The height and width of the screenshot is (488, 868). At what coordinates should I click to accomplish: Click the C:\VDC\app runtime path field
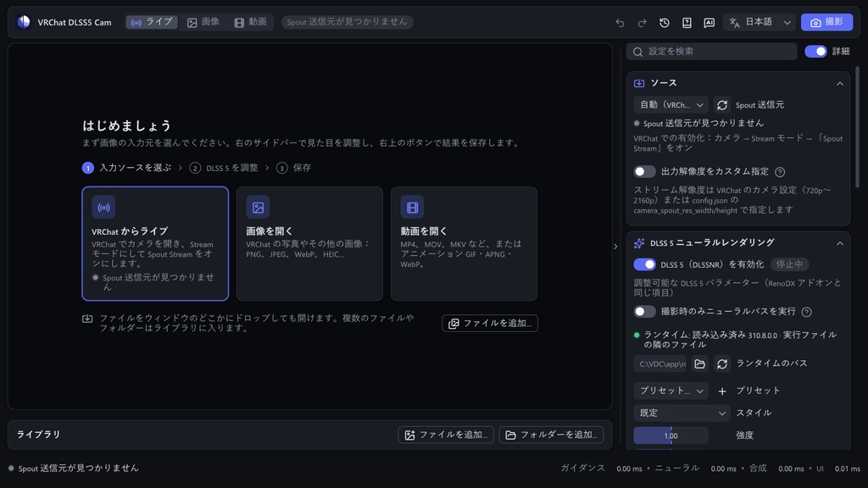click(659, 363)
